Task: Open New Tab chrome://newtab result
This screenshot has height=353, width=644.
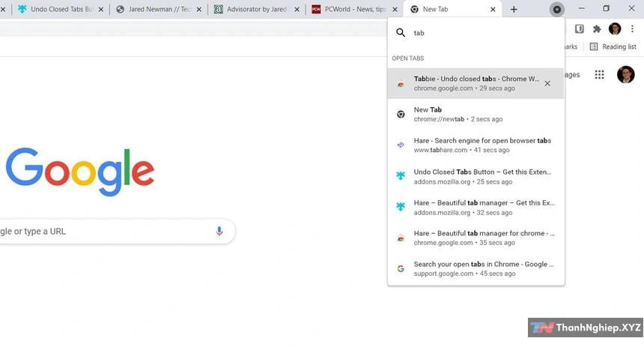Action: point(476,114)
